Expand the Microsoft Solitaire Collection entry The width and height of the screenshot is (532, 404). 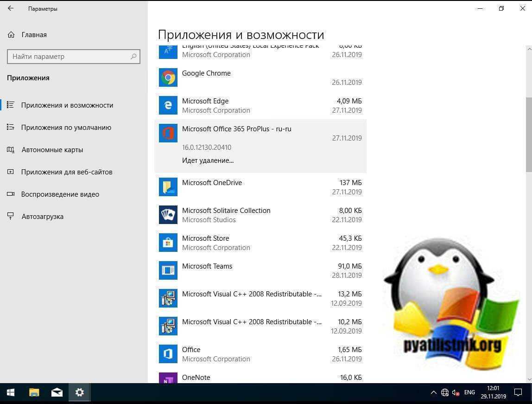pos(260,215)
